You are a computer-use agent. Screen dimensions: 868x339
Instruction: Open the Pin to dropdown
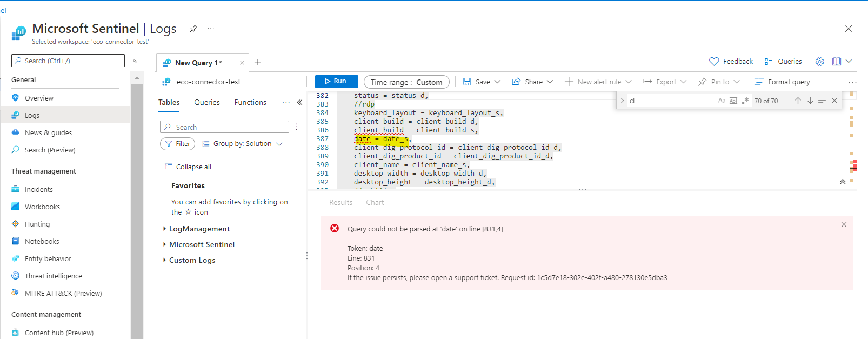click(719, 82)
